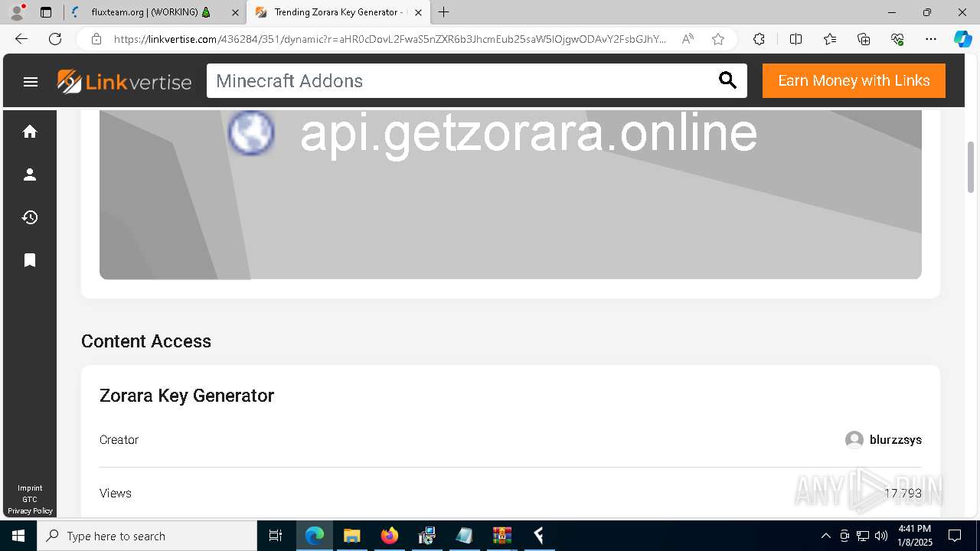980x551 pixels.
Task: Open a new browser tab
Action: [444, 12]
